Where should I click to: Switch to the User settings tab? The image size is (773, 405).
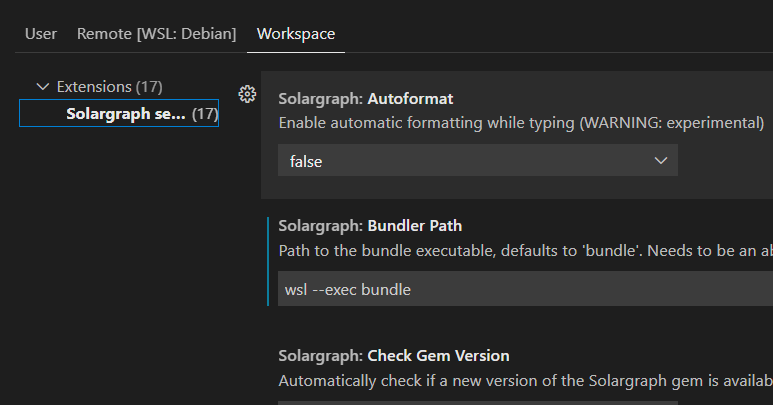pos(41,34)
